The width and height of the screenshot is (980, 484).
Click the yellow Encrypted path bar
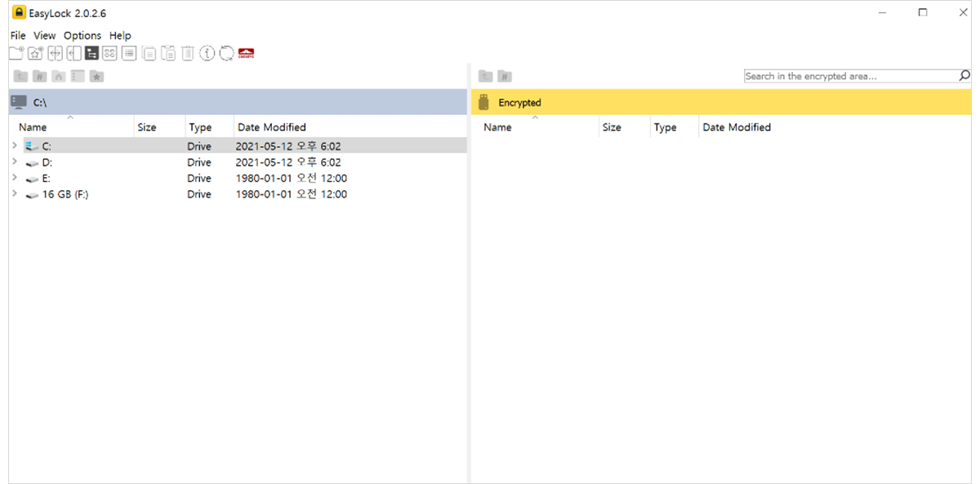pos(721,102)
